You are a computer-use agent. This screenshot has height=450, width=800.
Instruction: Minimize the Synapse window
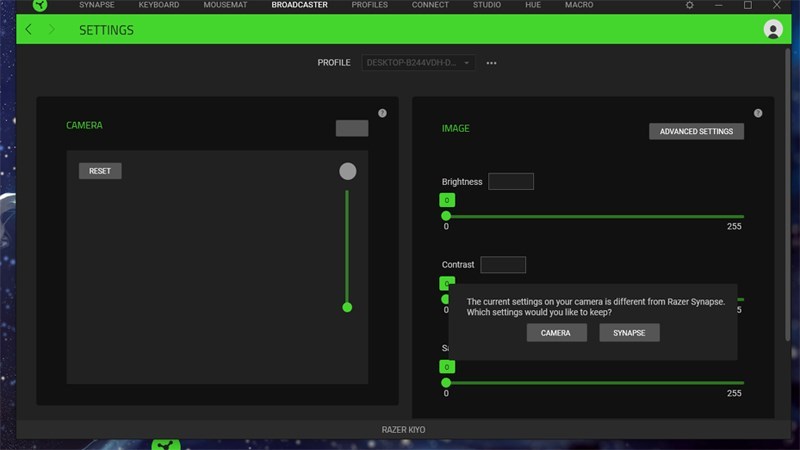718,5
